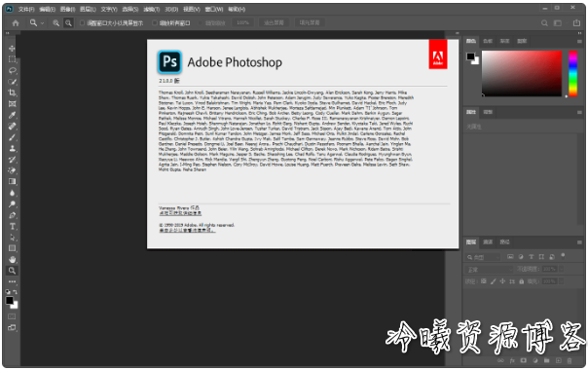
Task: Open the Properties panel flyout menu
Action: point(579,112)
